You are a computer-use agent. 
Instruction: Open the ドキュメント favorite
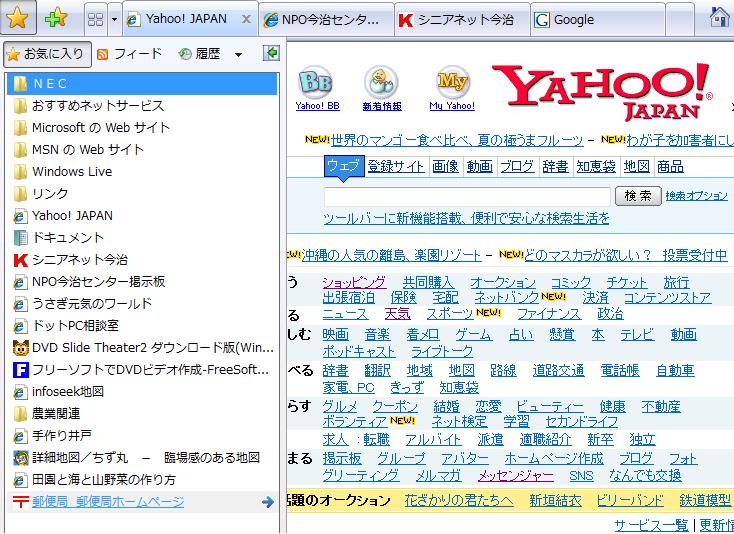tap(142, 238)
